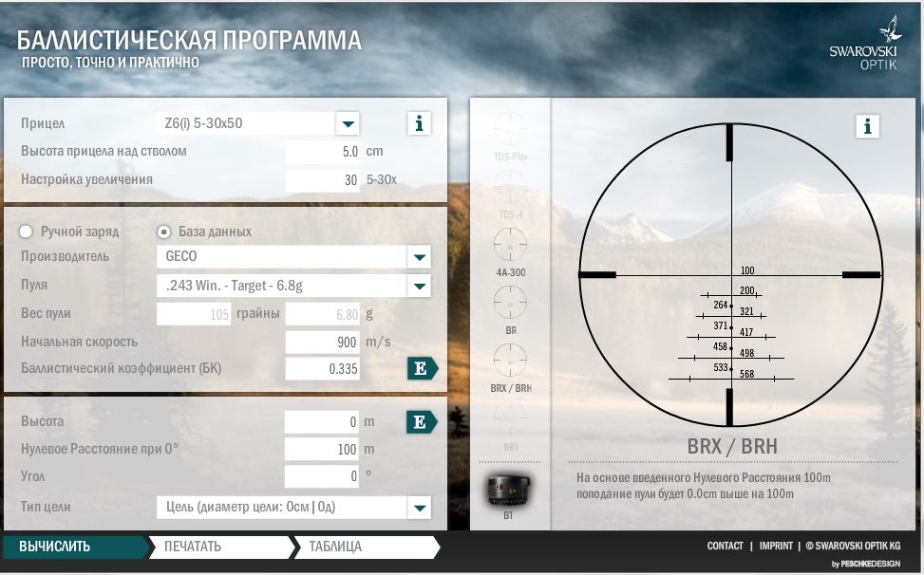This screenshot has height=575, width=924.
Task: Select the Ручной заряд radio button
Action: click(x=27, y=232)
